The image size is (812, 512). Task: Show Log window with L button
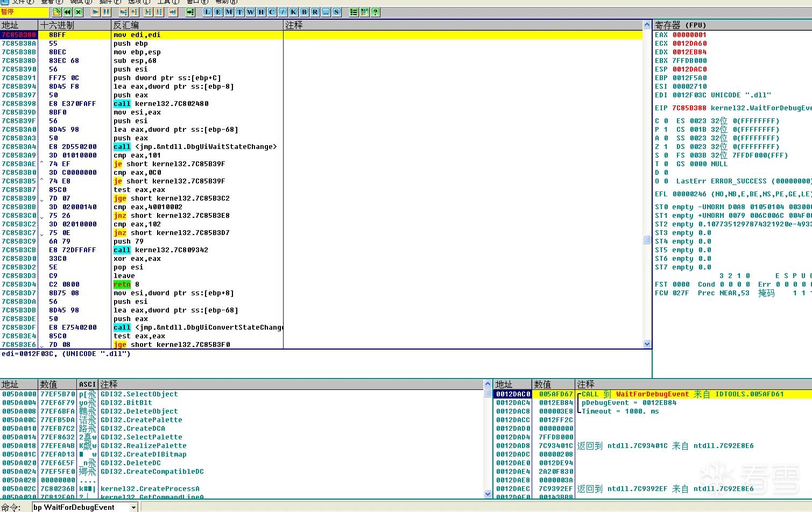click(x=208, y=12)
